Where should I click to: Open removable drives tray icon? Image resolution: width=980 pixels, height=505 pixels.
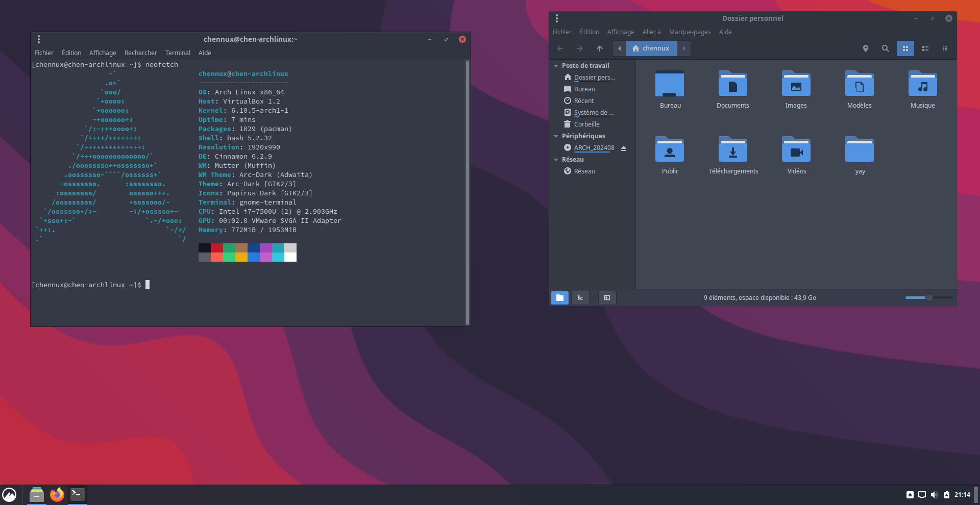(910, 495)
